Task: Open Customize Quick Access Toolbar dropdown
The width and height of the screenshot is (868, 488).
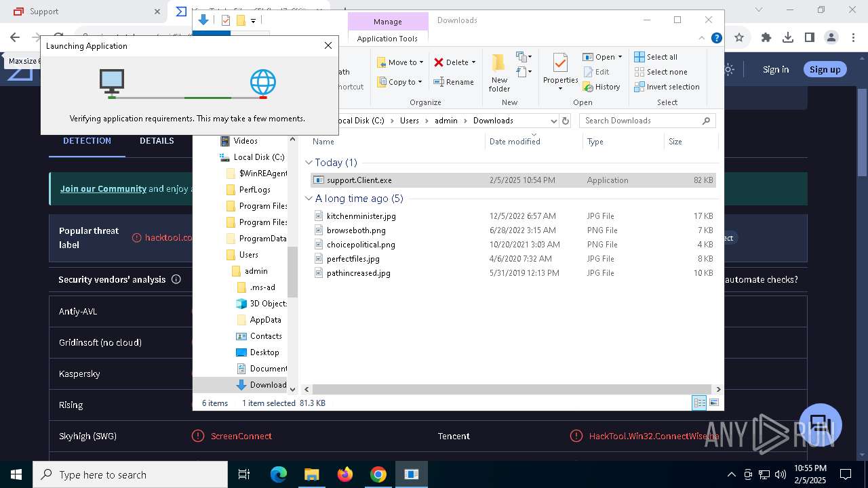Action: (x=253, y=21)
